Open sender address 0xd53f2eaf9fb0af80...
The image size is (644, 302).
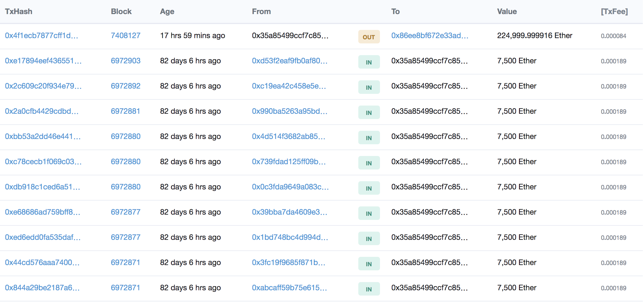click(290, 61)
